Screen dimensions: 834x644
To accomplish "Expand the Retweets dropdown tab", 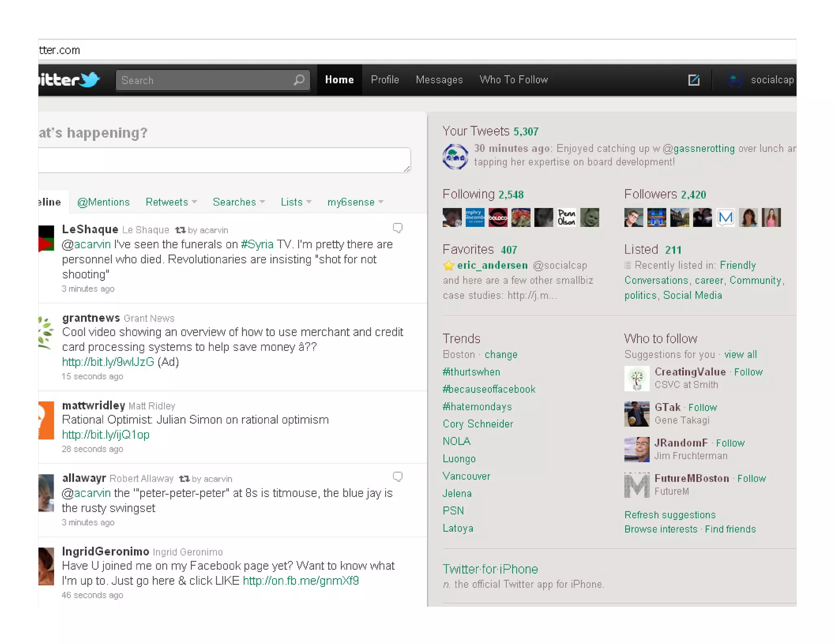I will (x=171, y=202).
